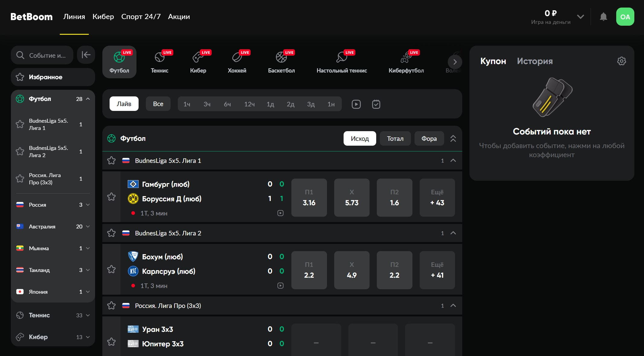
Task: Favorite the Бохум vs Карлсруэ match
Action: tap(111, 269)
